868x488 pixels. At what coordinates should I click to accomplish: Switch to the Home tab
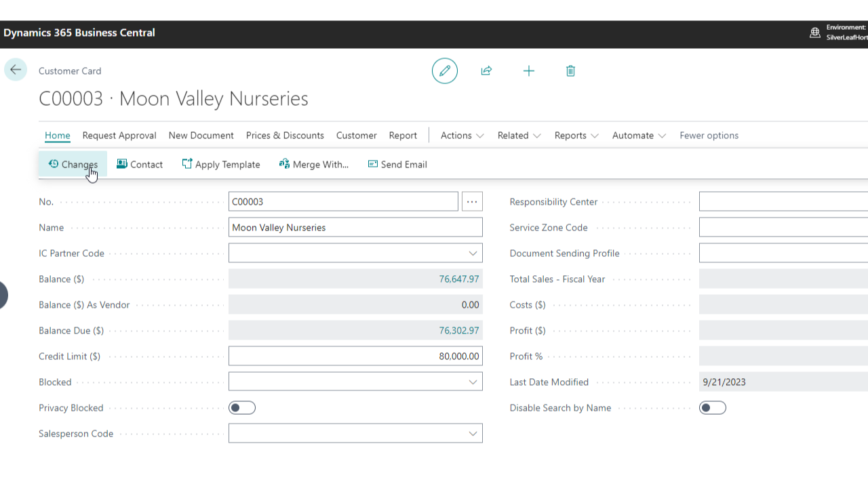pyautogui.click(x=58, y=135)
